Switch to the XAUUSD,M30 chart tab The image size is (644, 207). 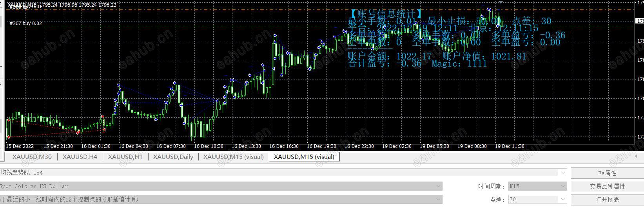click(32, 157)
